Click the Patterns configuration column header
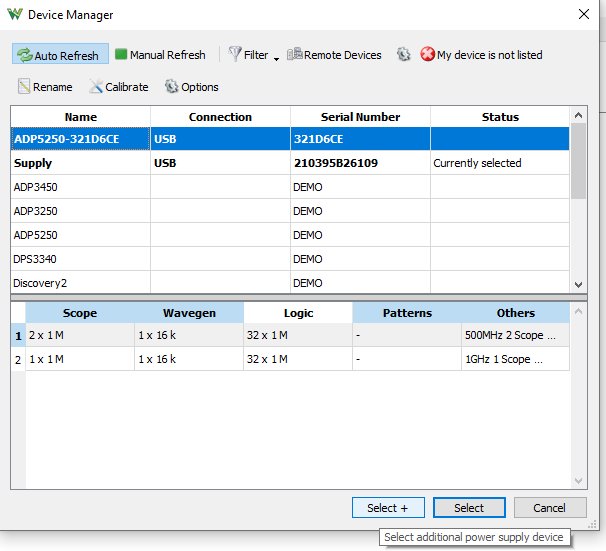 pyautogui.click(x=407, y=313)
